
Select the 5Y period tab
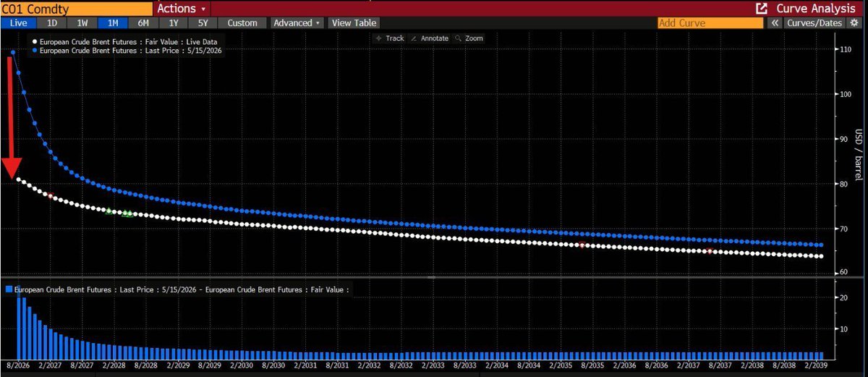click(x=201, y=22)
